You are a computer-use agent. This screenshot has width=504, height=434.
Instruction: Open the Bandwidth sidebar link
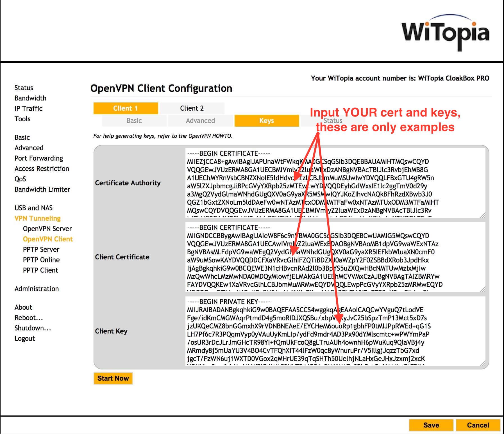[x=30, y=98]
